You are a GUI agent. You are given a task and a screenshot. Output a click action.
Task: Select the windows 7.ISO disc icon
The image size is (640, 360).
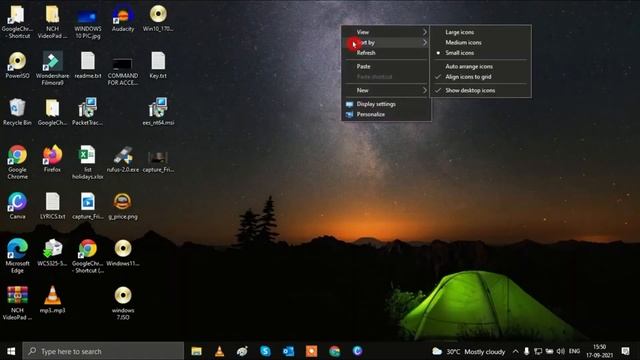point(123,303)
